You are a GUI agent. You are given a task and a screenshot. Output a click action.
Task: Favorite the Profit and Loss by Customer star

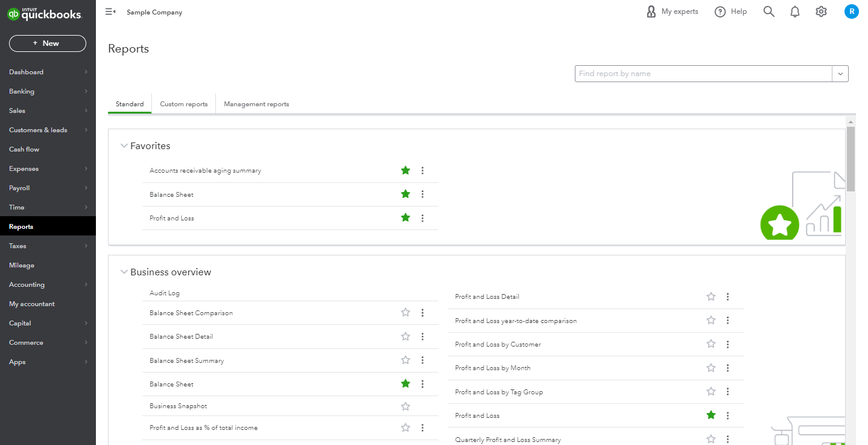pyautogui.click(x=711, y=344)
